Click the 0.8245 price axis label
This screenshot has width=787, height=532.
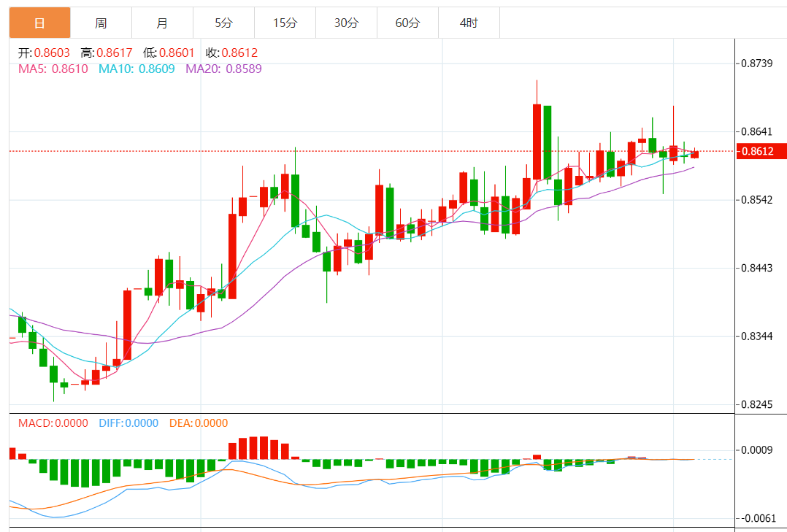(757, 404)
